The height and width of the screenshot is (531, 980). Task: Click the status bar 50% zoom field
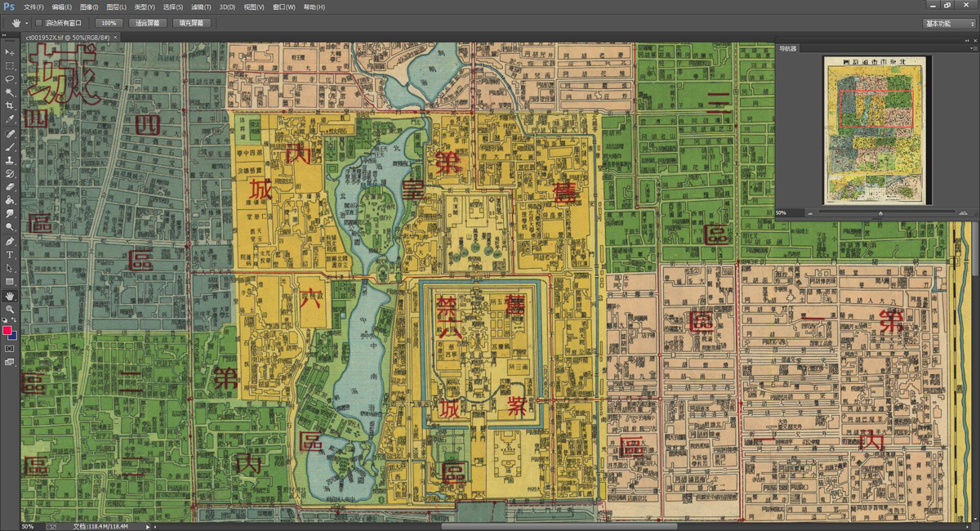(29, 527)
